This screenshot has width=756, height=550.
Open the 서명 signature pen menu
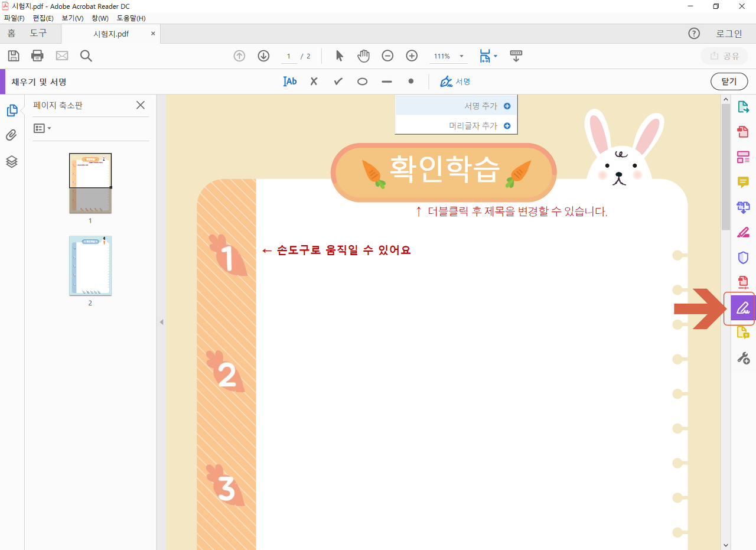(455, 82)
